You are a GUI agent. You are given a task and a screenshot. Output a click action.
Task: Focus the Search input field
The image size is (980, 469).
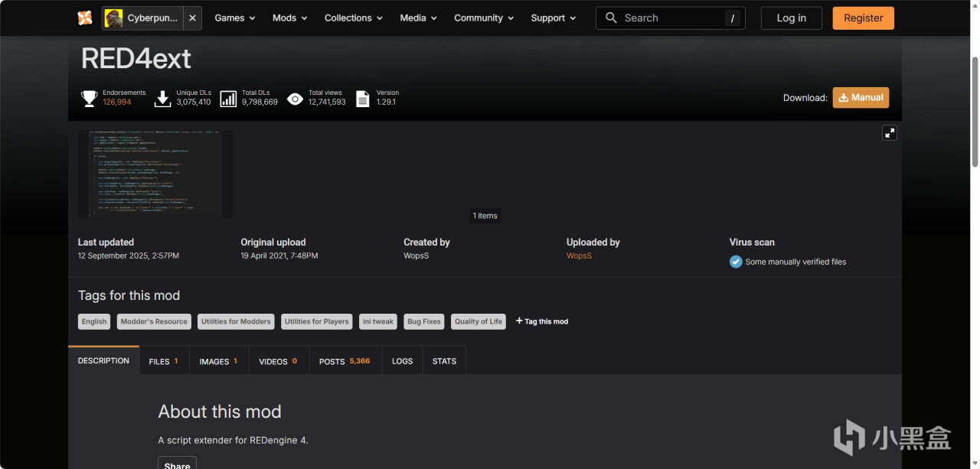coord(670,18)
